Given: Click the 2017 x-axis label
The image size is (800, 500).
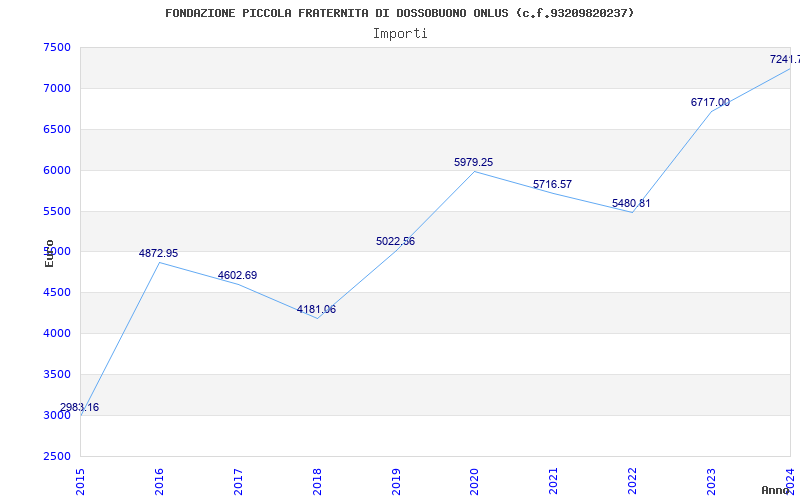Looking at the screenshot, I should pyautogui.click(x=238, y=482).
